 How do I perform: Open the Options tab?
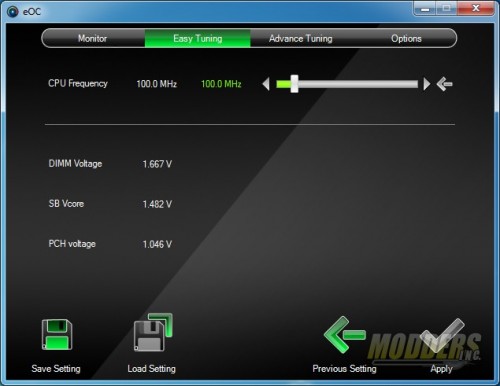tap(406, 38)
